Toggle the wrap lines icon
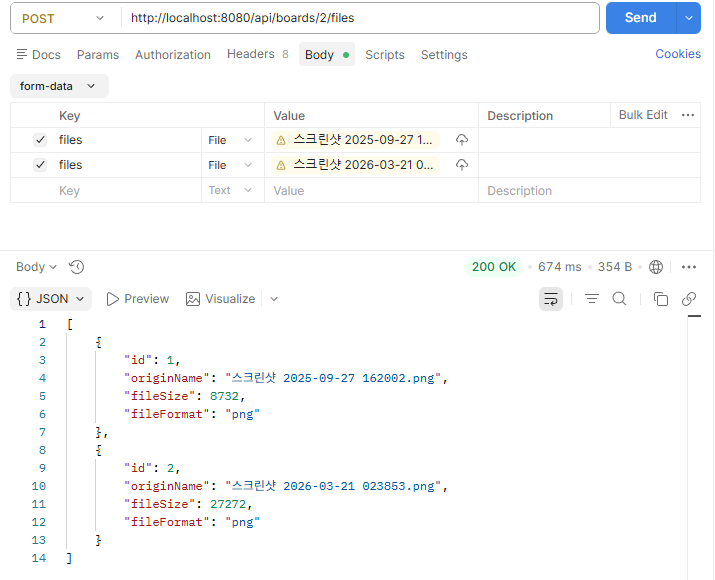The height and width of the screenshot is (580, 715). point(551,299)
